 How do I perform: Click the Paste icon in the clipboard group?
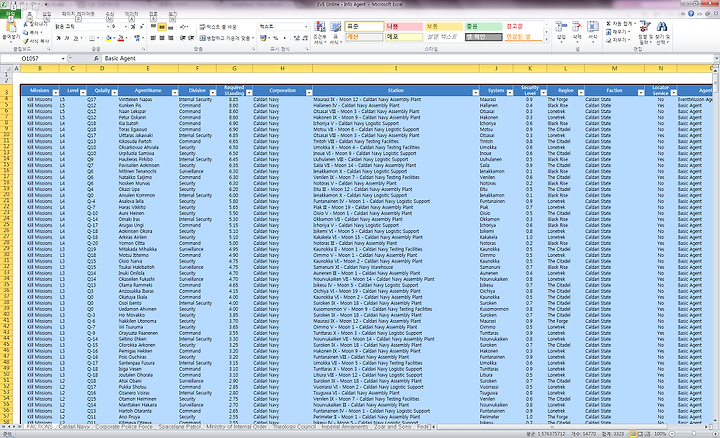pyautogui.click(x=10, y=28)
